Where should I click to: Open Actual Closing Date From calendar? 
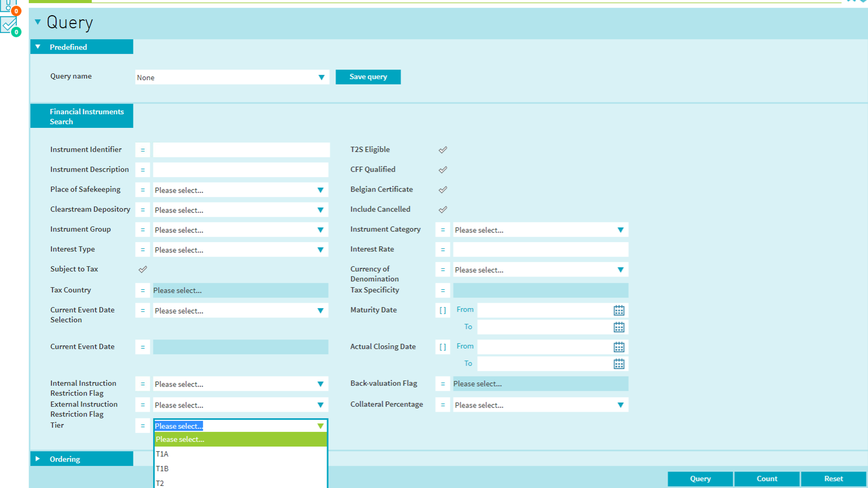(x=619, y=347)
